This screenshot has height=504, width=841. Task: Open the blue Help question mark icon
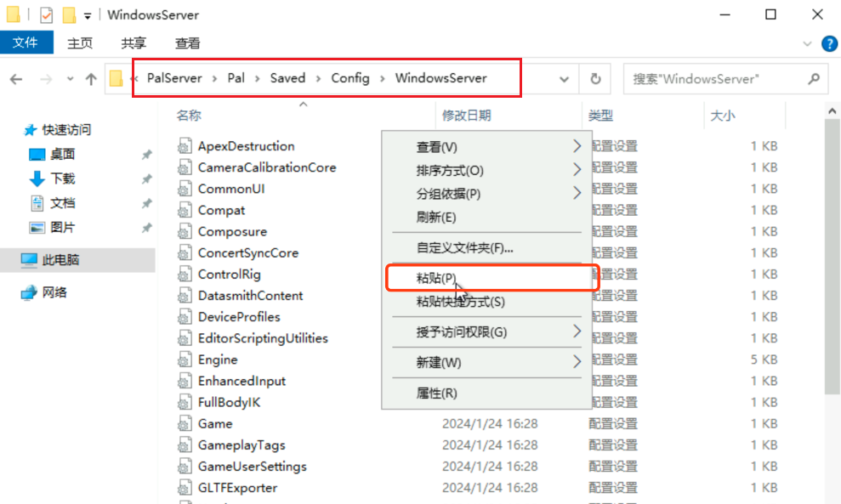coord(829,43)
